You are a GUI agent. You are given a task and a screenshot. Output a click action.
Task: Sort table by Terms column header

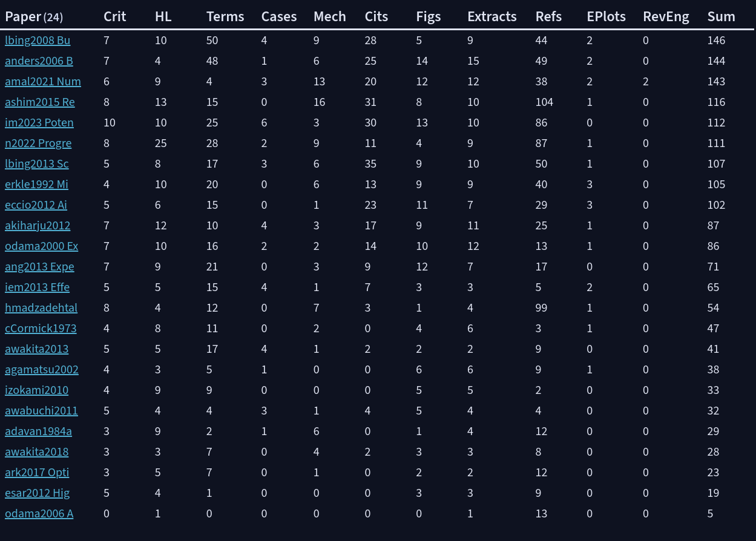tap(225, 17)
